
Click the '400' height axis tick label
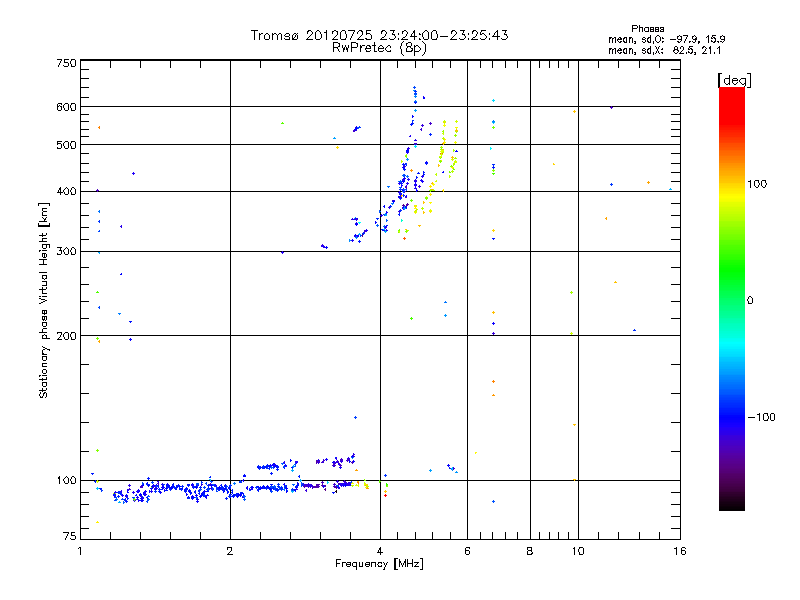coord(67,191)
